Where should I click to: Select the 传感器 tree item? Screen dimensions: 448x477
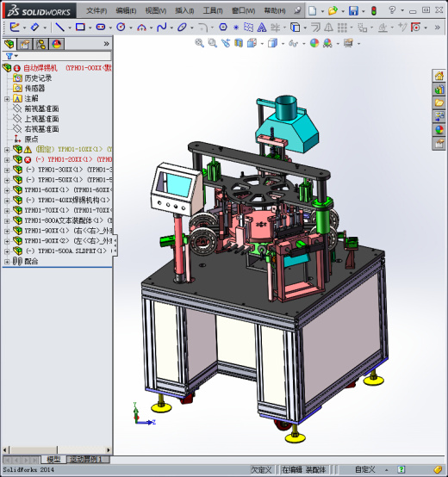click(x=34, y=88)
